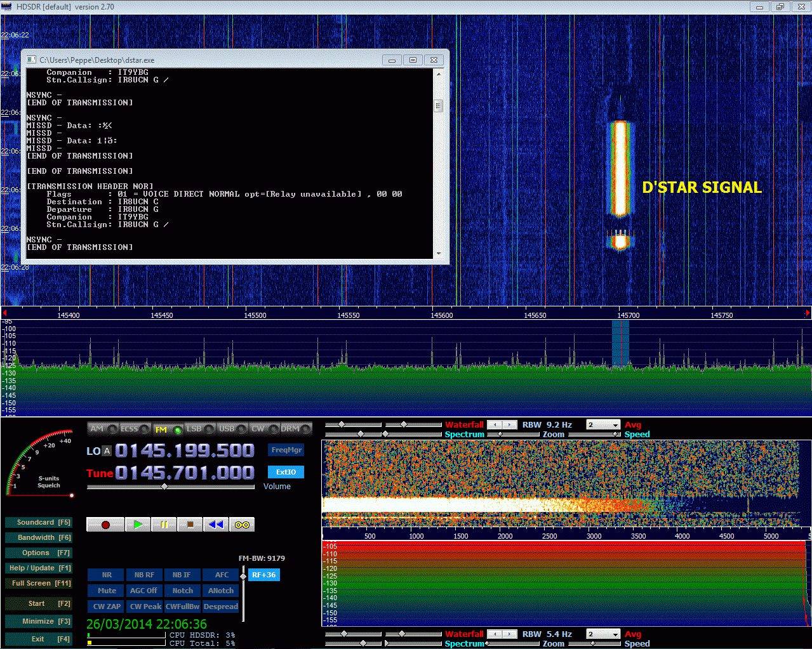Viewport: 812px width, 649px height.
Task: Toggle AGC Off
Action: click(144, 591)
